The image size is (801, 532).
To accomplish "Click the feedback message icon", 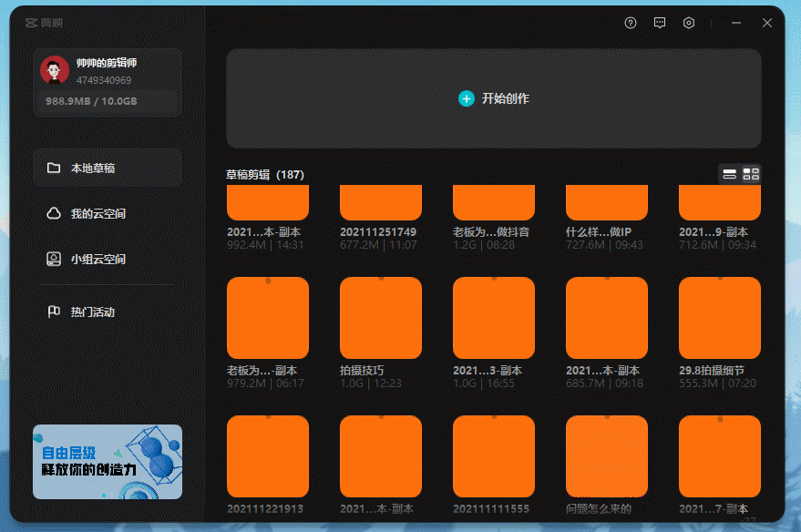I will pyautogui.click(x=660, y=23).
